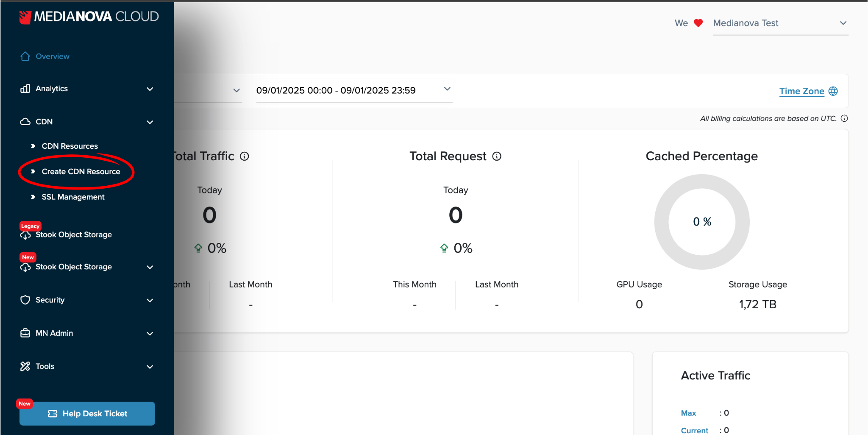Click the Tools wrench icon
868x435 pixels.
(x=25, y=366)
